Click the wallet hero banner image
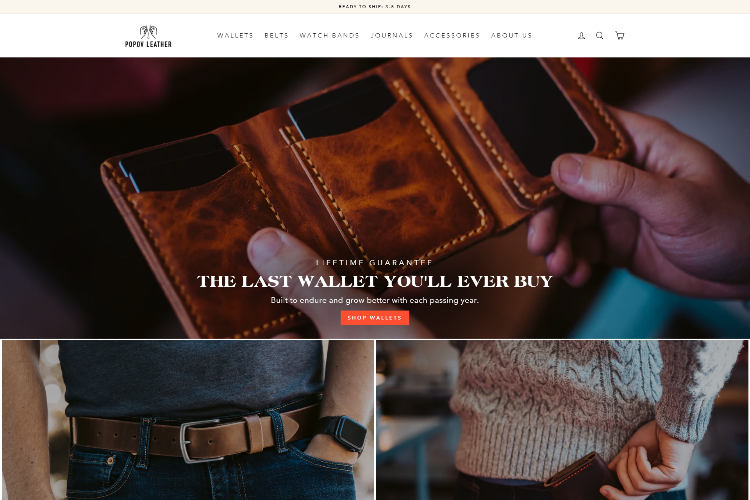This screenshot has width=750, height=500. 375,198
